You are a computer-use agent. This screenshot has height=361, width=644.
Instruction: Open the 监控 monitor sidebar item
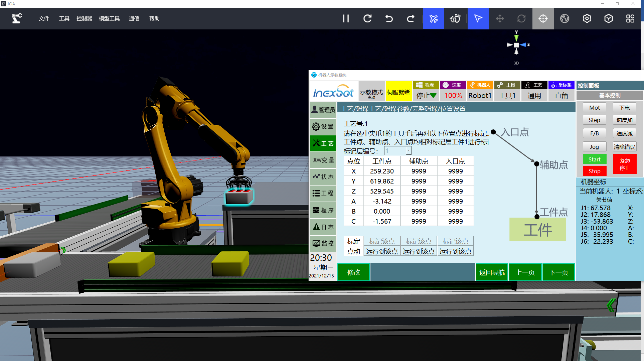click(x=323, y=243)
